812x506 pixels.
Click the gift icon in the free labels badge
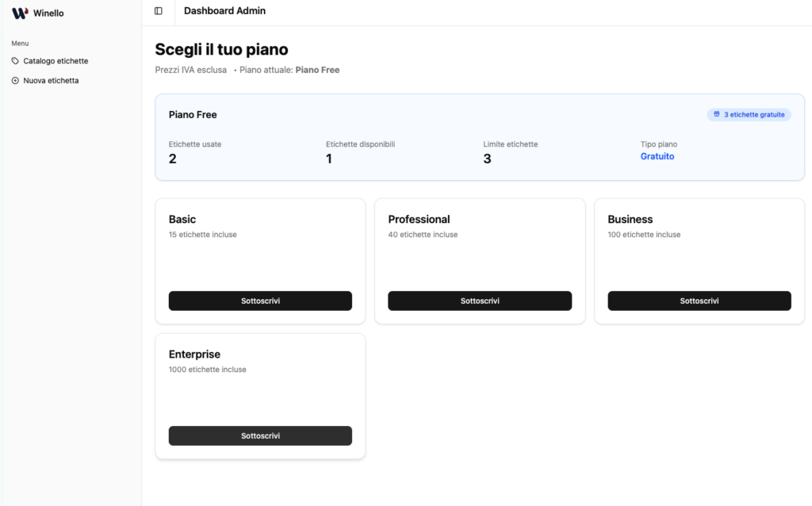pyautogui.click(x=717, y=115)
